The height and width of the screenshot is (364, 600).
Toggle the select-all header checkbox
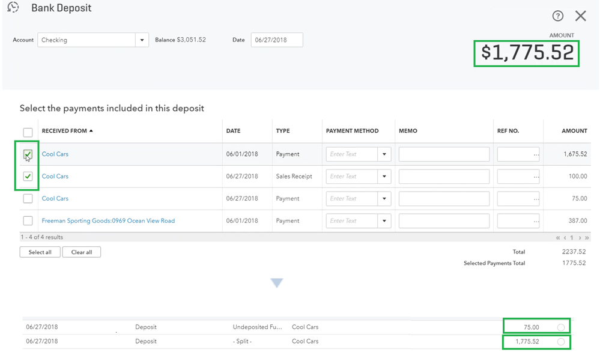point(28,132)
